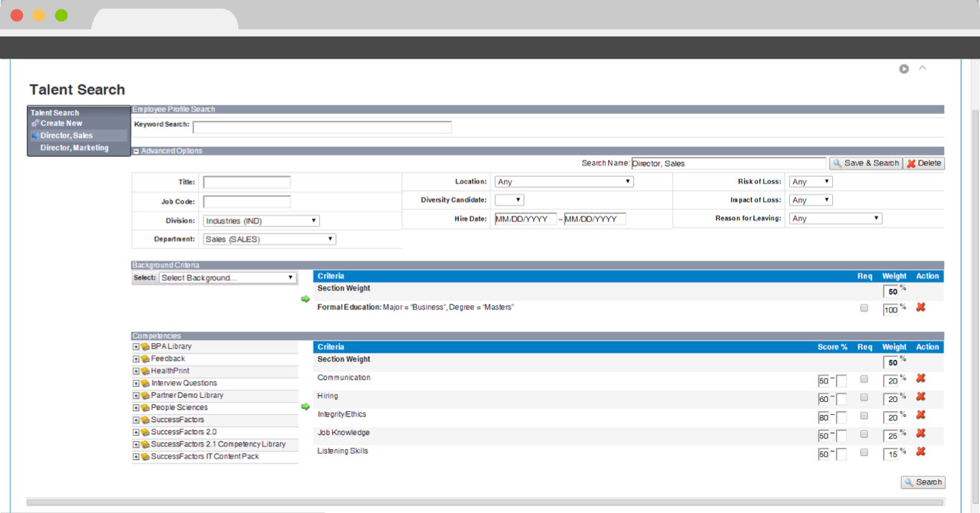
Task: Click the Hire Date end field
Action: pyautogui.click(x=595, y=219)
